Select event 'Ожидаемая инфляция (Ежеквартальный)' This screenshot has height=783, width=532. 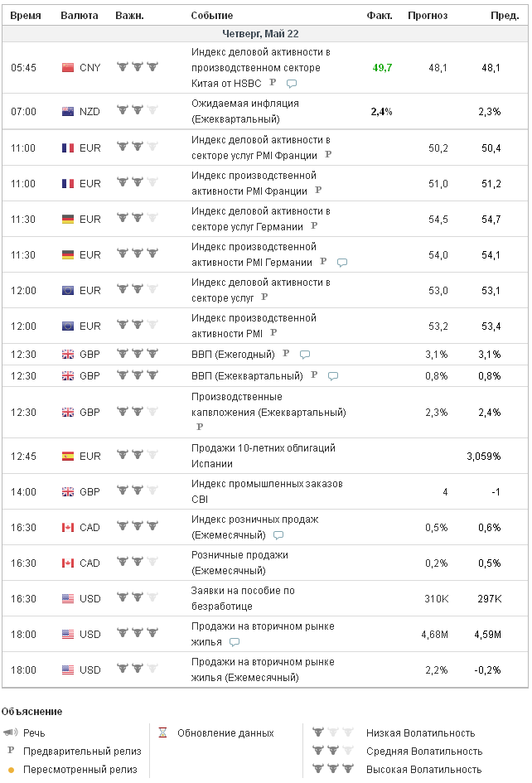click(244, 111)
